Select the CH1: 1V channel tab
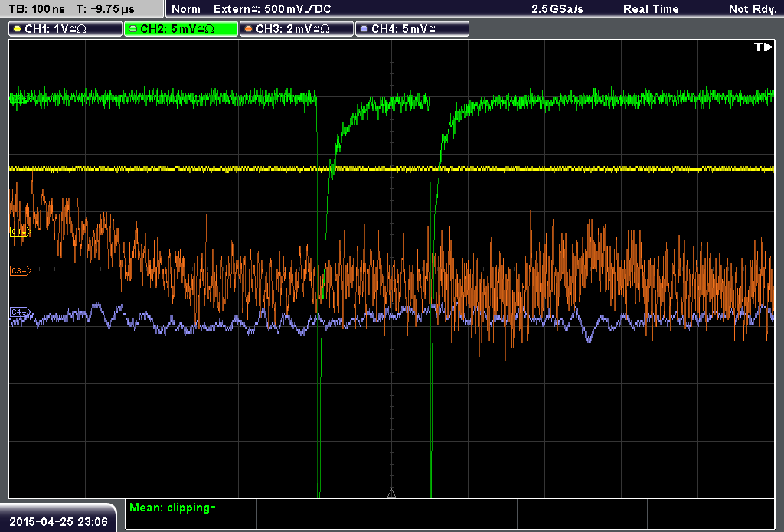Viewport: 784px width, 532px height. pos(66,29)
